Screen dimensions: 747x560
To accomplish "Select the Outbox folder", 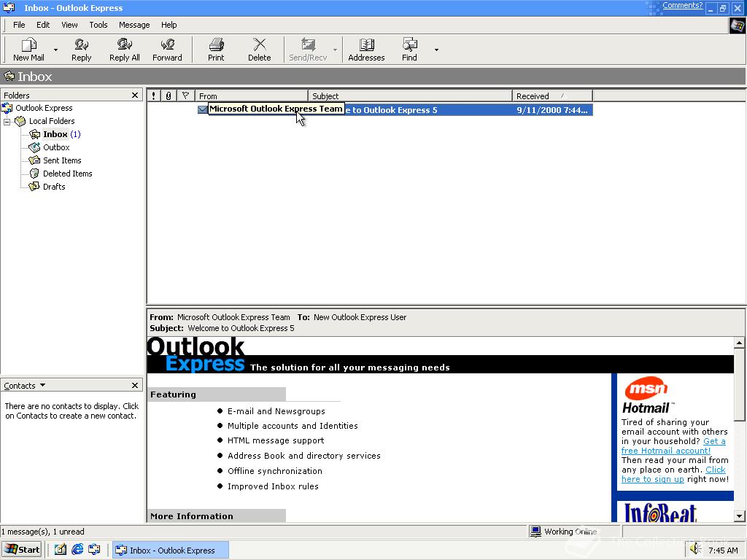I will [x=56, y=147].
